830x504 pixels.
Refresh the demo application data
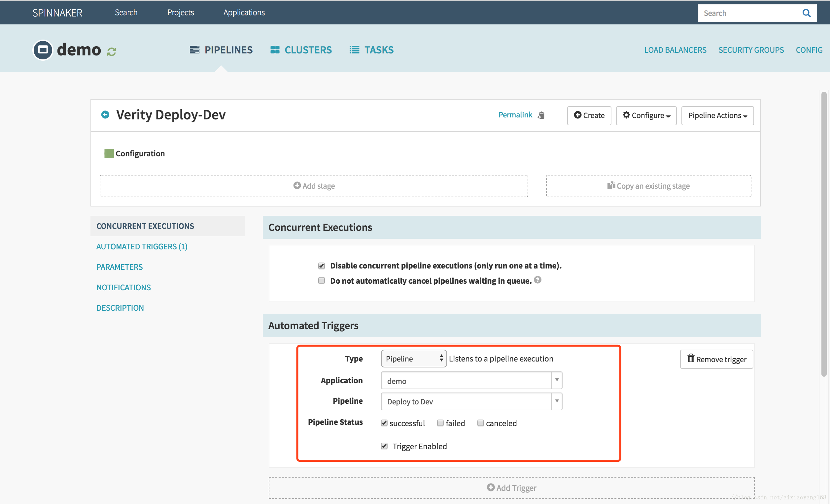pos(112,51)
